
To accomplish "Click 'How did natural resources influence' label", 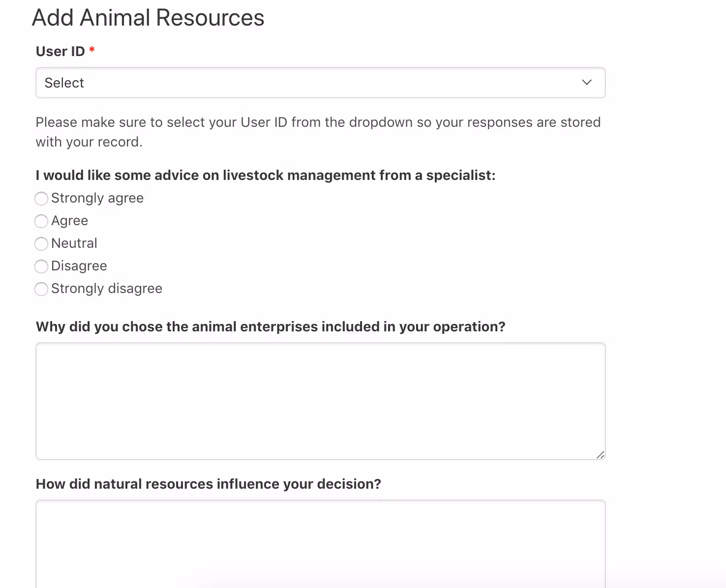I will [209, 484].
